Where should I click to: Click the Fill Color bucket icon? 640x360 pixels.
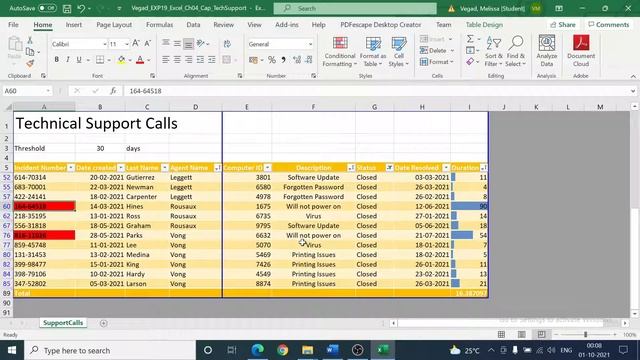coord(121,60)
